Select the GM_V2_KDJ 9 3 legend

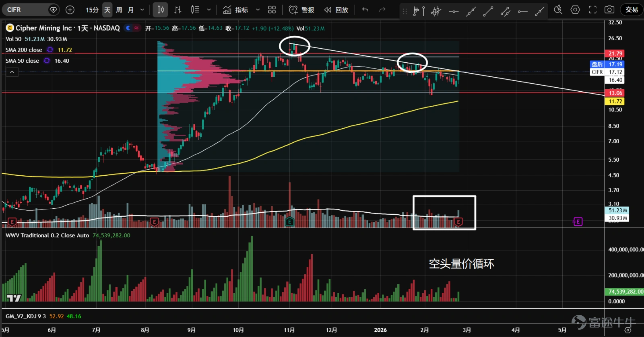tap(25, 316)
